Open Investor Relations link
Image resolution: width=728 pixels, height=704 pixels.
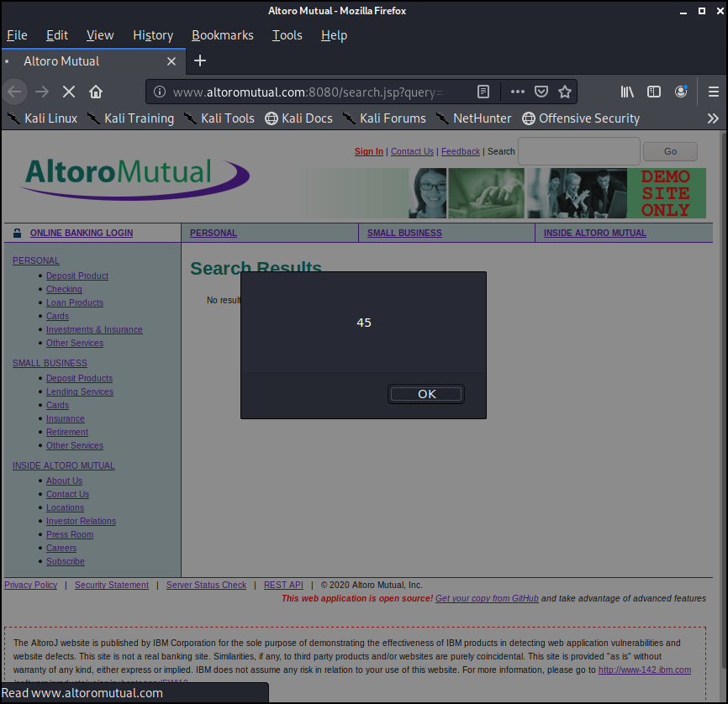point(81,521)
